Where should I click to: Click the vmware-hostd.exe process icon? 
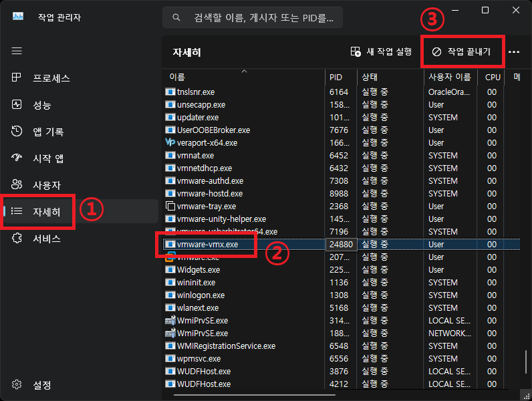pyautogui.click(x=170, y=193)
